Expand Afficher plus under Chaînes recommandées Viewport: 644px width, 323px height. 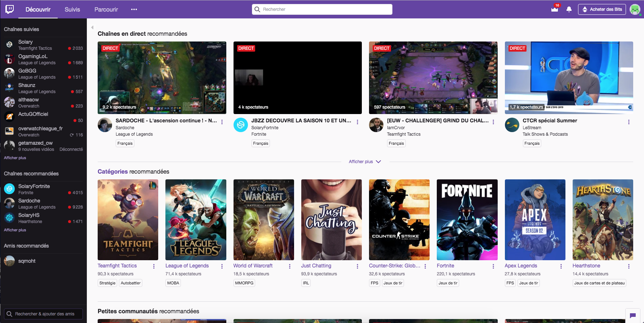click(15, 230)
